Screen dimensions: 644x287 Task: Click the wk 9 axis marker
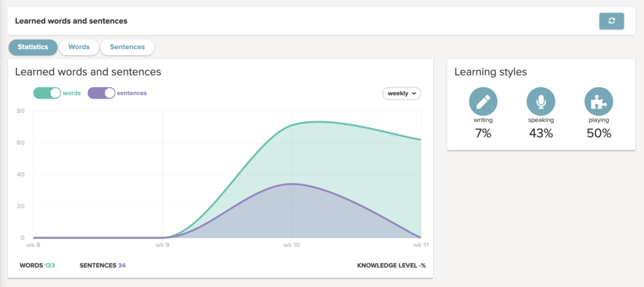click(x=163, y=245)
